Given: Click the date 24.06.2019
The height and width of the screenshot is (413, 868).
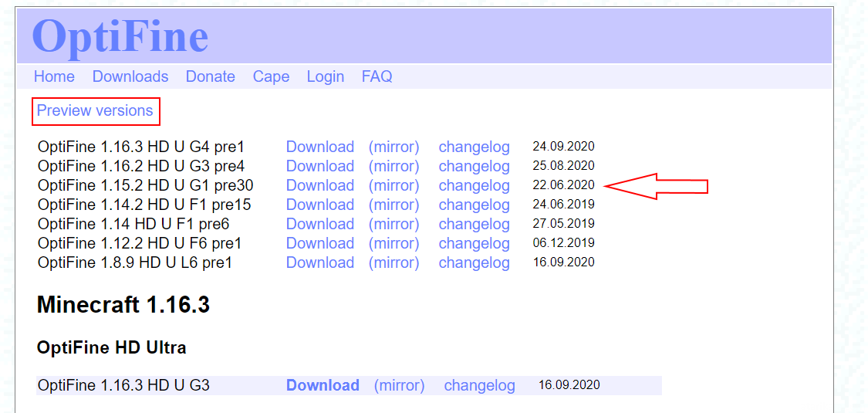Looking at the screenshot, I should click(563, 205).
